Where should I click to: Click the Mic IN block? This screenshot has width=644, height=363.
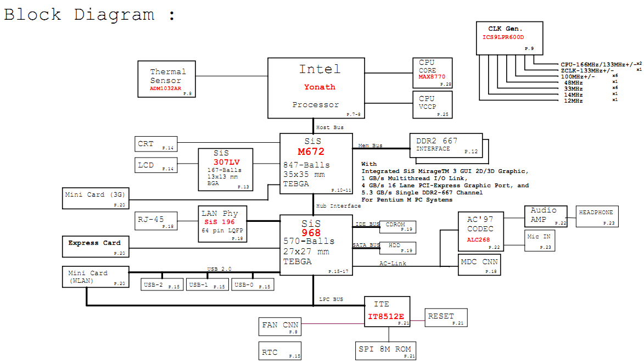click(540, 241)
